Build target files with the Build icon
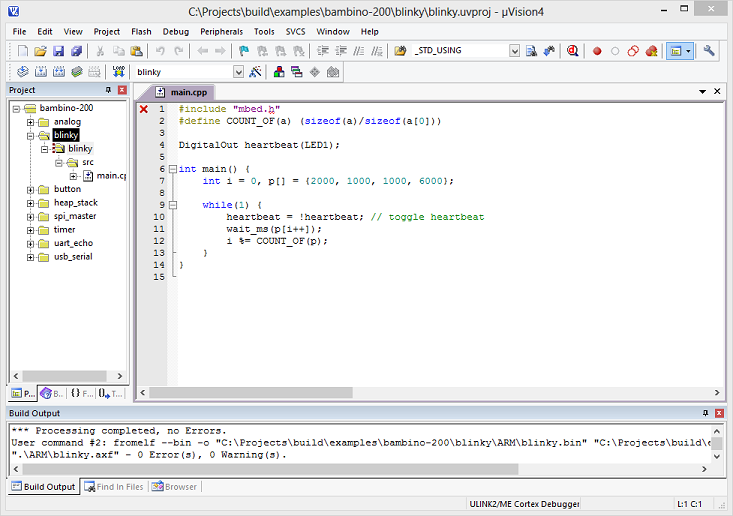Viewport: 733px width, 516px height. pyautogui.click(x=41, y=72)
